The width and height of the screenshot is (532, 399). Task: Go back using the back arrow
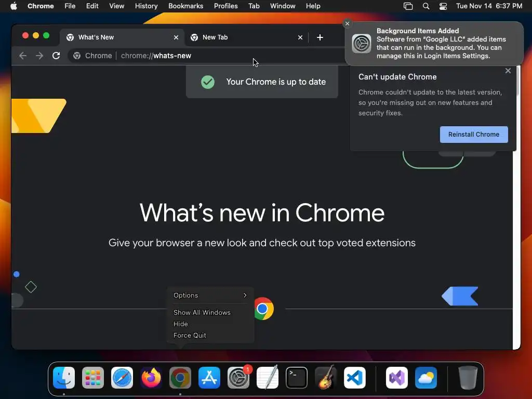(x=23, y=56)
